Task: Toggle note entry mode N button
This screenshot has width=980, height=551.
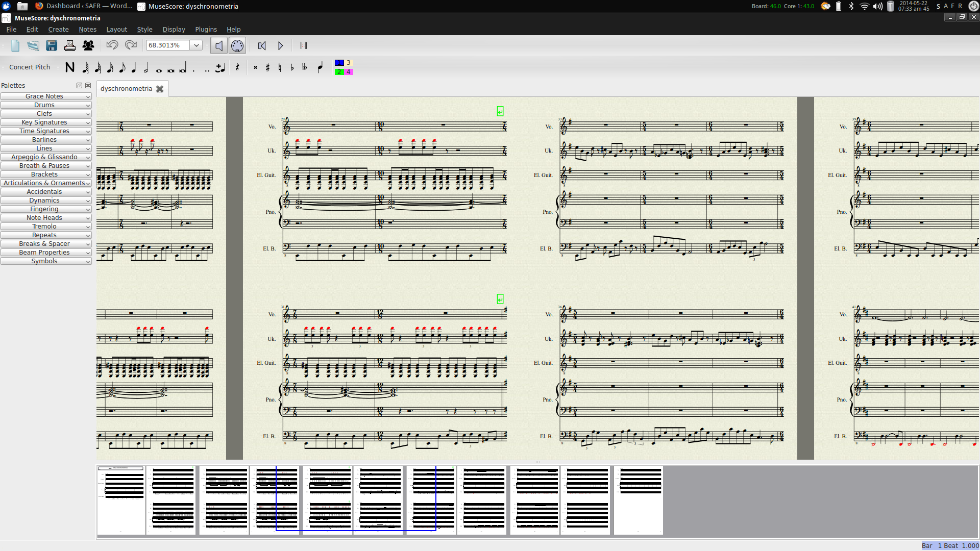Action: click(x=70, y=67)
